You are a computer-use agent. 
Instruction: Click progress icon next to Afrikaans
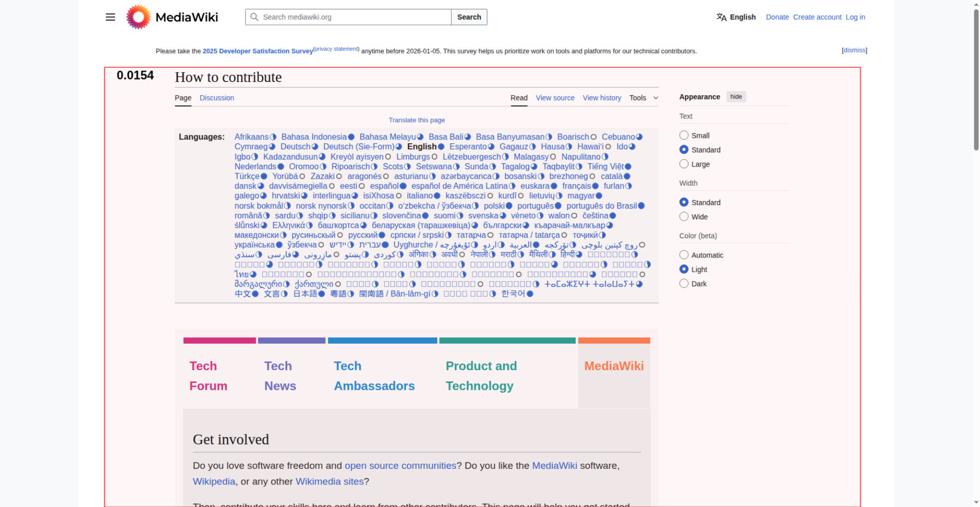(273, 137)
